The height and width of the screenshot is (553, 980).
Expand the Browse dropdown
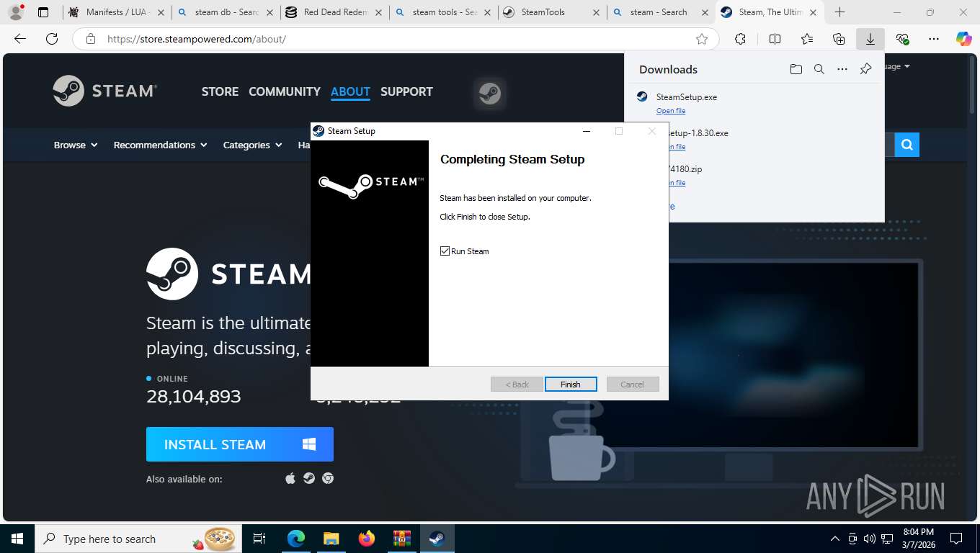(x=76, y=145)
